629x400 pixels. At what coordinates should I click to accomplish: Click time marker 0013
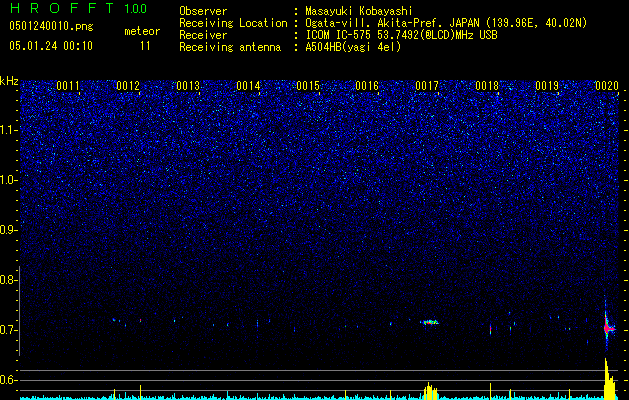coord(188,86)
